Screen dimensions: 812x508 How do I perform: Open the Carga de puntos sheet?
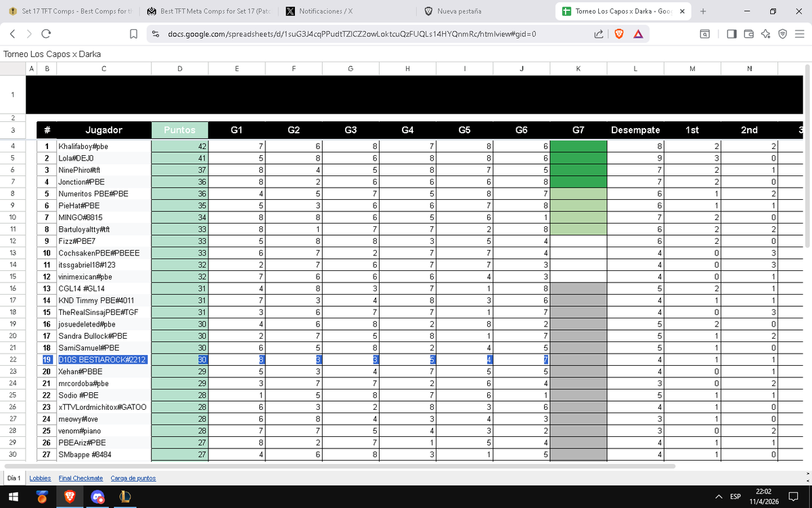pyautogui.click(x=133, y=478)
